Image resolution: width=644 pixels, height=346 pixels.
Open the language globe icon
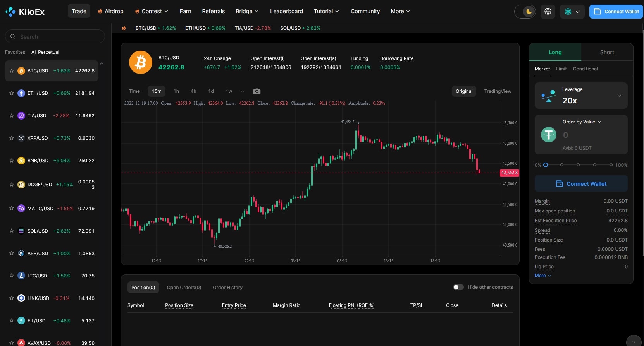click(x=548, y=12)
